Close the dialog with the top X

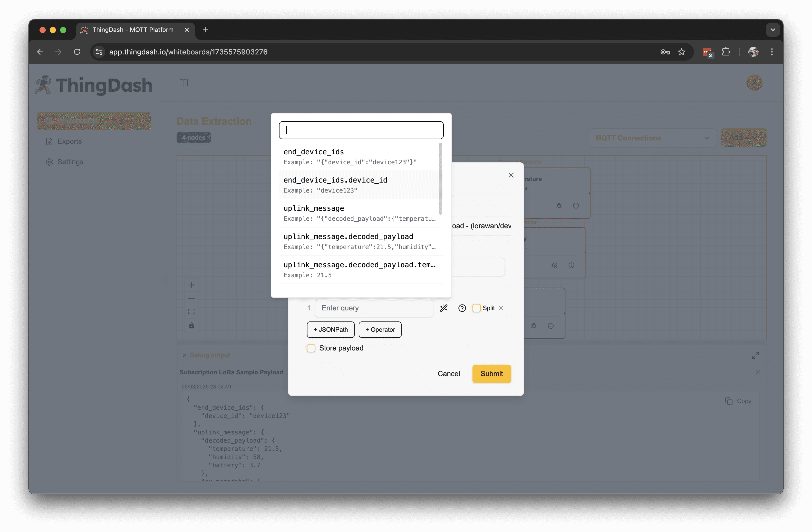click(511, 175)
